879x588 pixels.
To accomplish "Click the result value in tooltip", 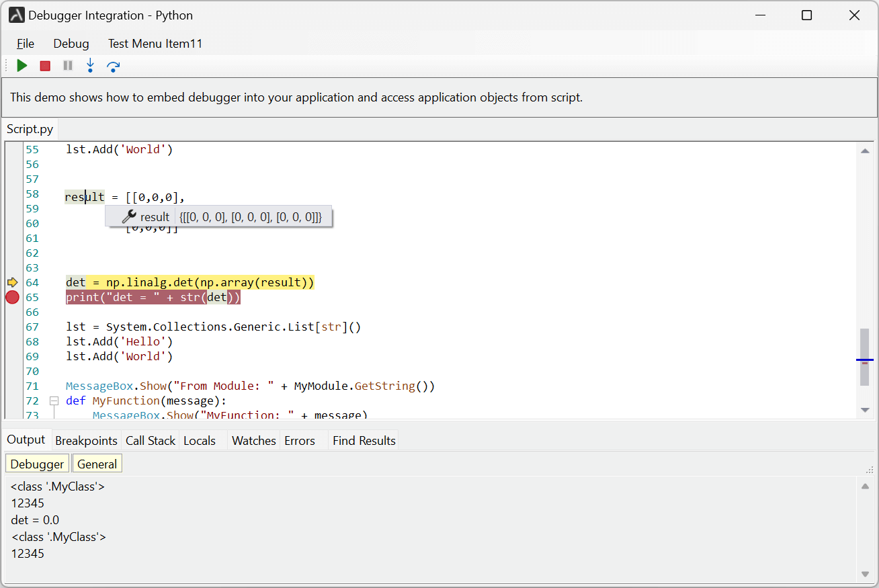I will coord(251,217).
